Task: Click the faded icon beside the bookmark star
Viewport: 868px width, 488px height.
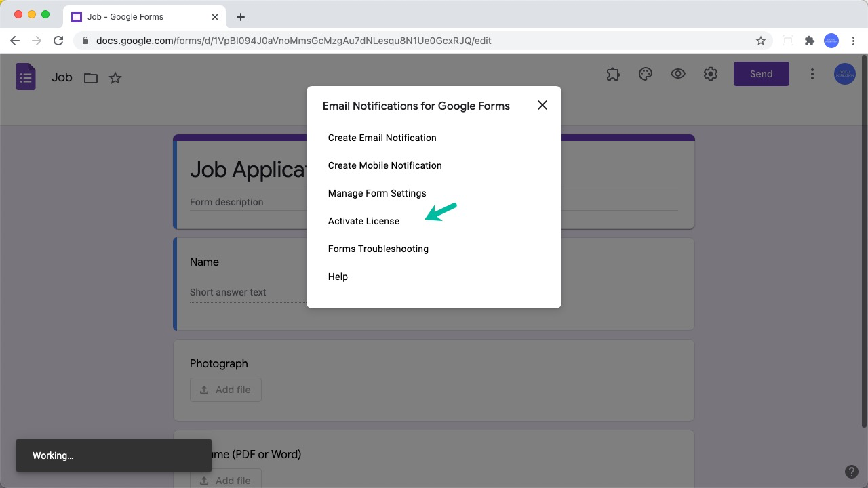Action: tap(787, 41)
